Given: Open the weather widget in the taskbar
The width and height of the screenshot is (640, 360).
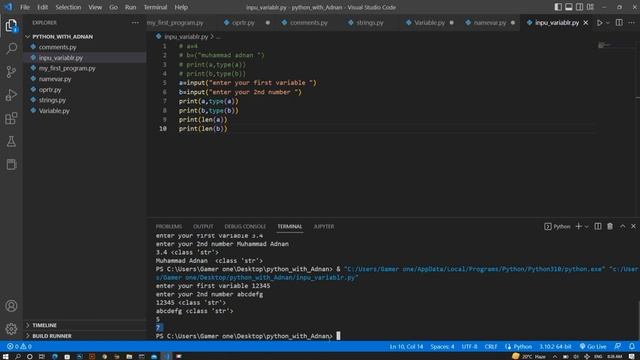Looking at the screenshot, I should 529,356.
